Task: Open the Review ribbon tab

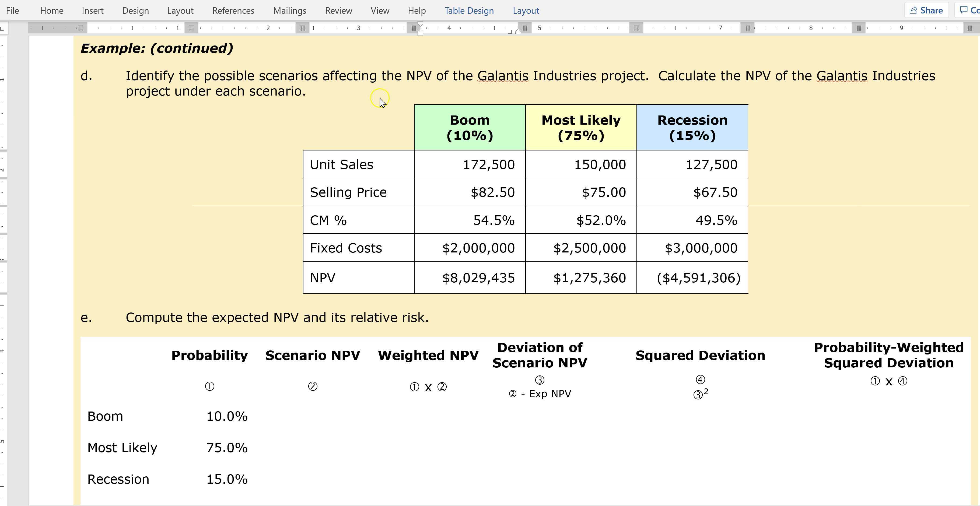Action: coord(338,10)
